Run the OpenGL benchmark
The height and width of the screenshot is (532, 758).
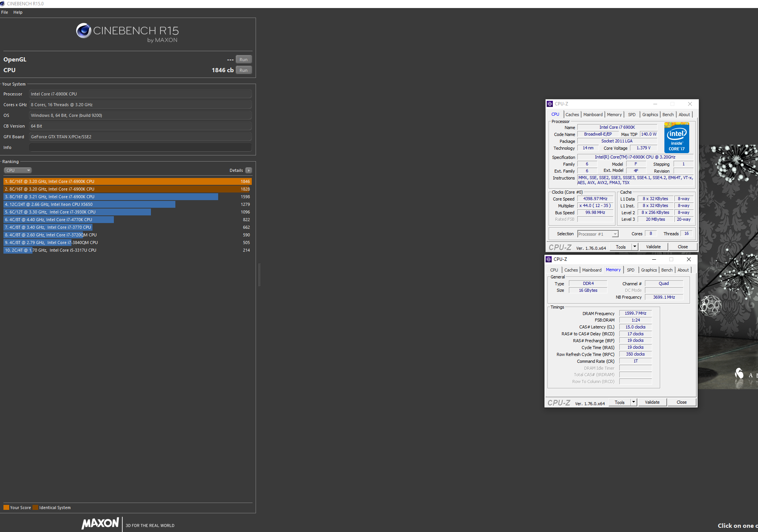pos(244,60)
